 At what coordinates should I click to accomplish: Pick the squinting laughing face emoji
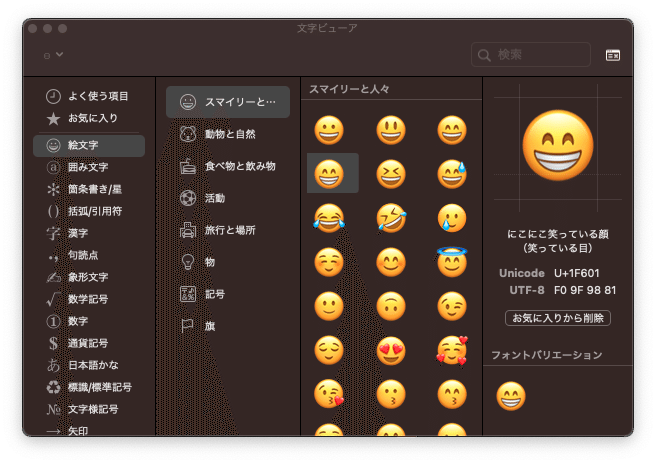[391, 174]
